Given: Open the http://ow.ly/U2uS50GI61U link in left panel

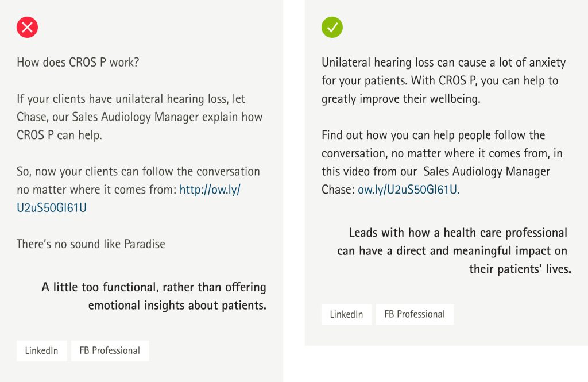Looking at the screenshot, I should (129, 199).
